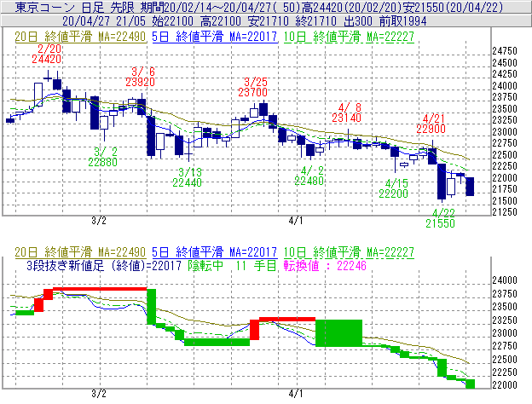Click the 4/21 high label 22900
The width and height of the screenshot is (532, 404).
(431, 129)
